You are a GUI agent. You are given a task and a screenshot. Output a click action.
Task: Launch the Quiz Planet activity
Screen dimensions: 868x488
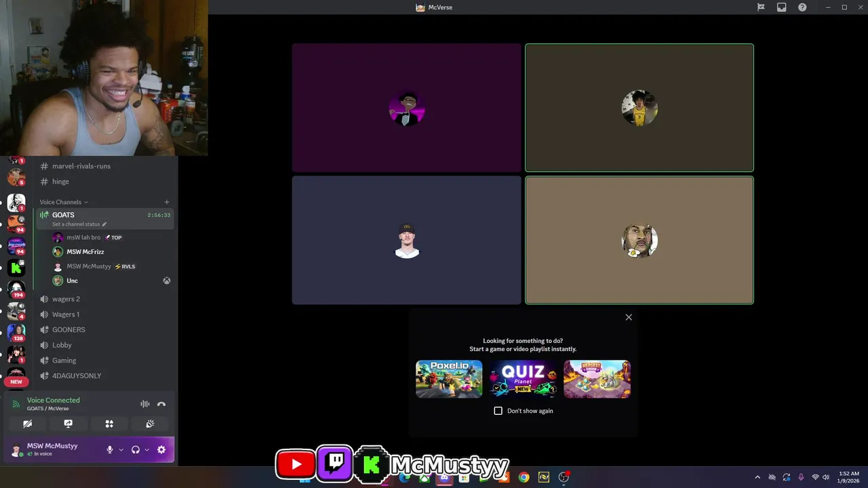point(523,379)
